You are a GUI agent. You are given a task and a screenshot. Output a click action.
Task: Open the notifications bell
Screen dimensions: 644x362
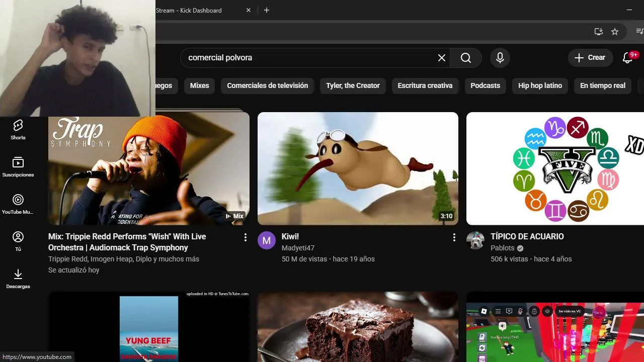coord(627,58)
